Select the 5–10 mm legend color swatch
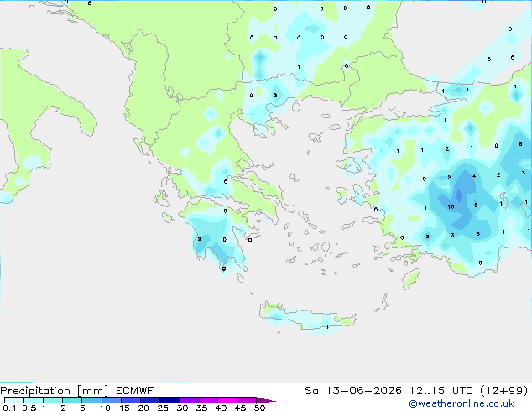This screenshot has height=411, width=532. [x=91, y=400]
